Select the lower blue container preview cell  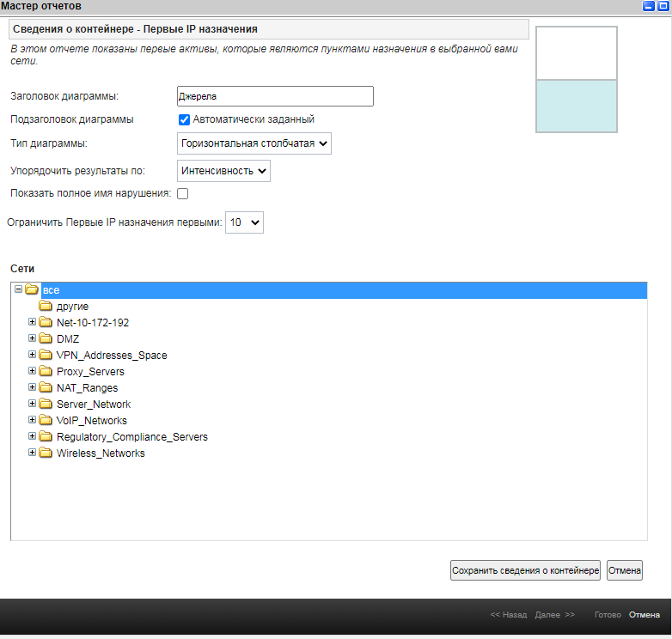pyautogui.click(x=577, y=106)
